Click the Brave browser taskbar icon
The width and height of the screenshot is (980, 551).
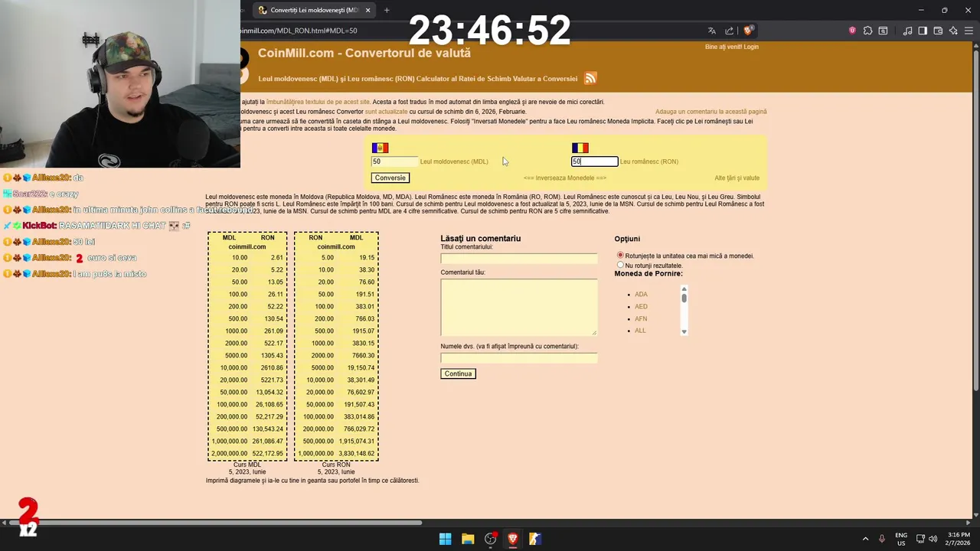click(513, 539)
